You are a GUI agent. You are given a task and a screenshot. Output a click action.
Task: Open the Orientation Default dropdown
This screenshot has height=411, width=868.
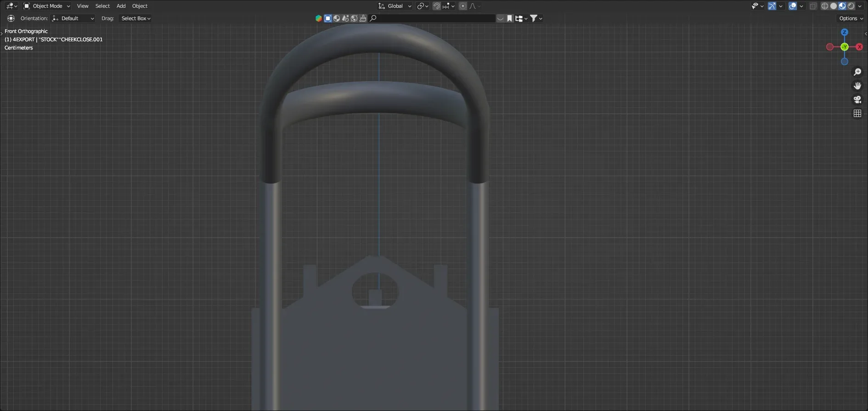[73, 18]
